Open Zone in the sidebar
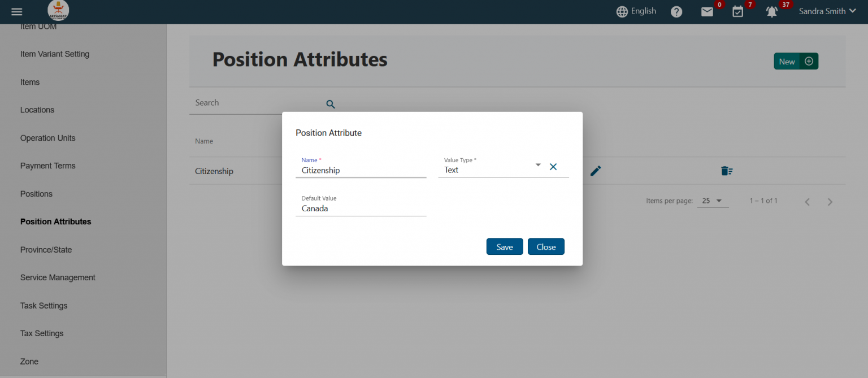This screenshot has width=868, height=378. [x=29, y=362]
